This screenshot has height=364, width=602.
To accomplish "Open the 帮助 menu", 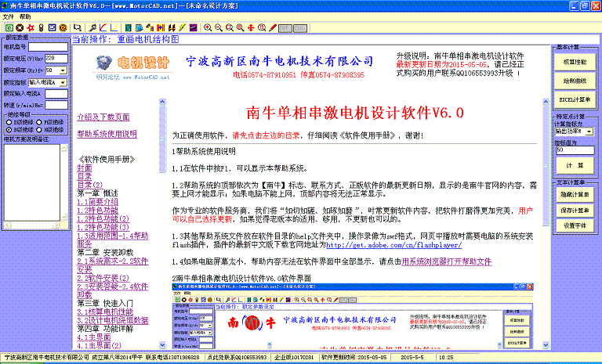I will tap(26, 16).
